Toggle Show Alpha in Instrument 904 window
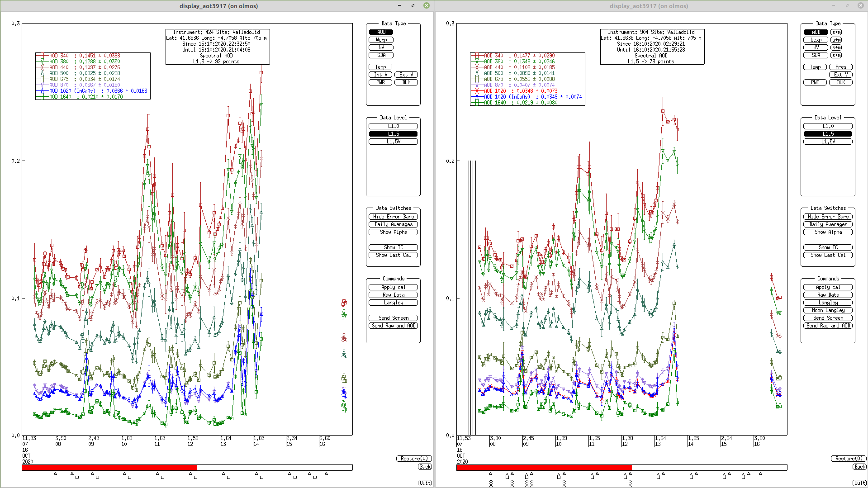This screenshot has height=488, width=868. 828,232
